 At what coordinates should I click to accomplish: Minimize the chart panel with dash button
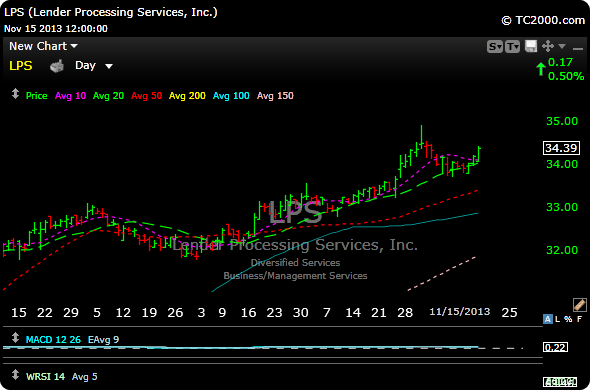578,48
